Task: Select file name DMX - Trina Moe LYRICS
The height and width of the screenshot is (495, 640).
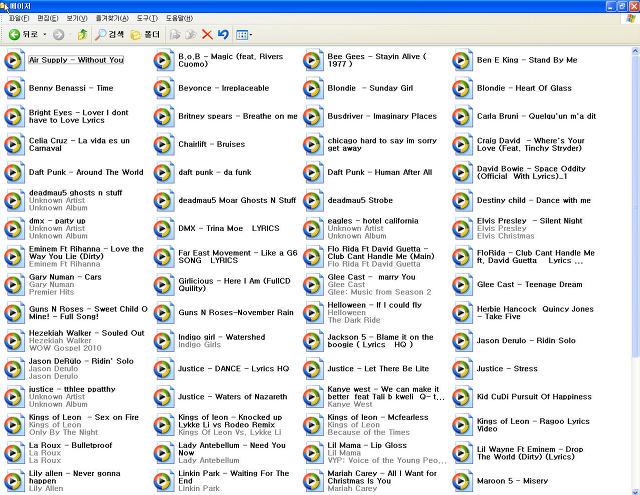Action: point(229,229)
